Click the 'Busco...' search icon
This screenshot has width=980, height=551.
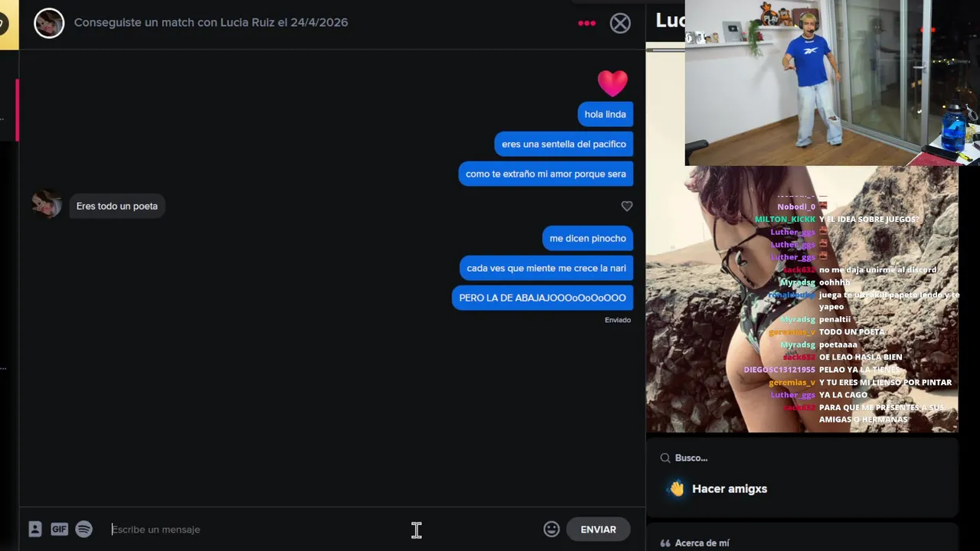click(665, 458)
